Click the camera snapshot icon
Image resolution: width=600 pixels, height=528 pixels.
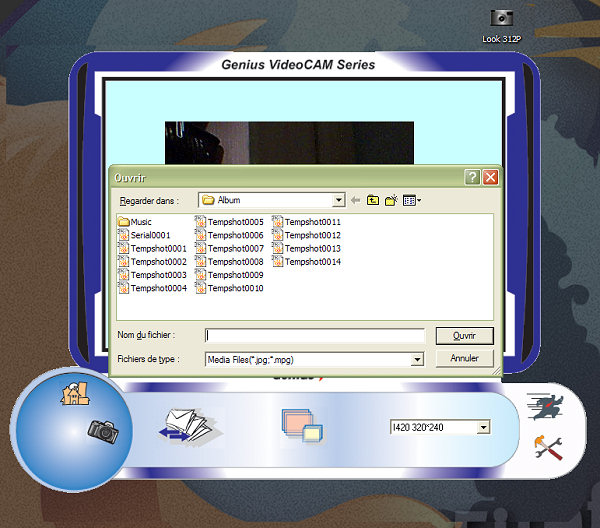pos(102,430)
